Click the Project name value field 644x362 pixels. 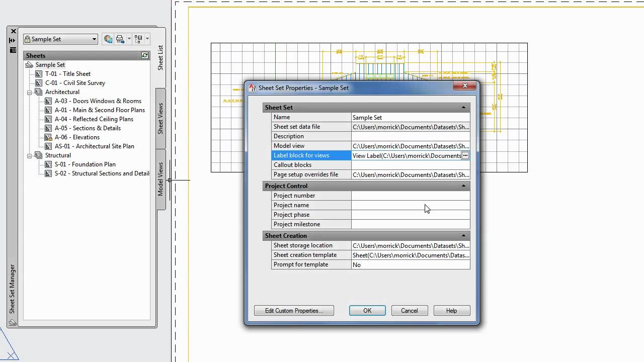(411, 205)
